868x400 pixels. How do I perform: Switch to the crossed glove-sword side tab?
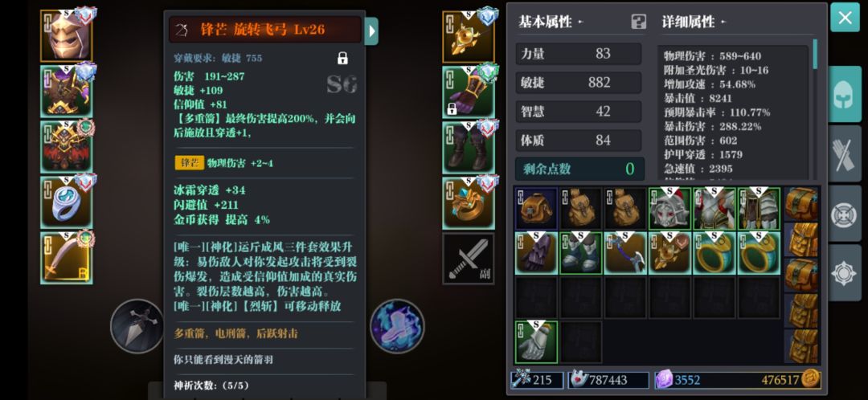[x=845, y=153]
